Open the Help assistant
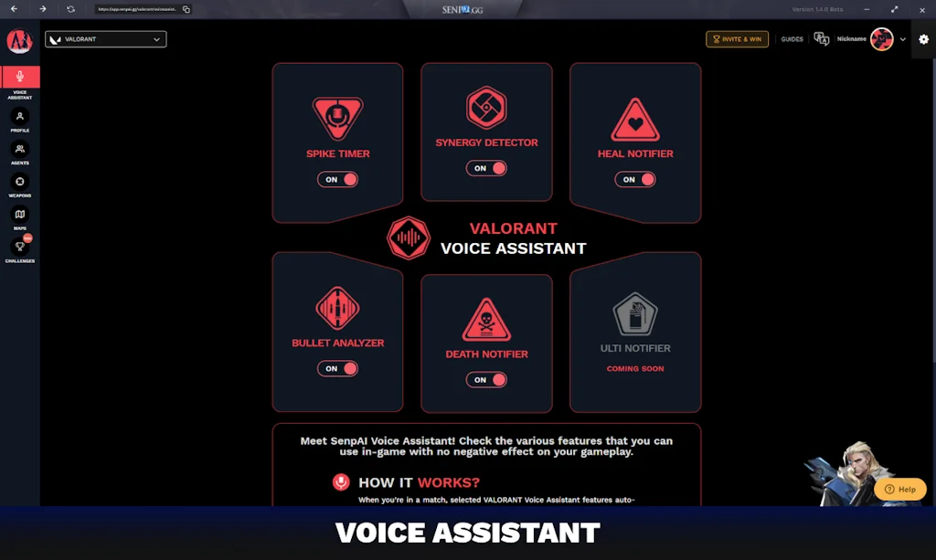This screenshot has width=936, height=560. [x=899, y=489]
